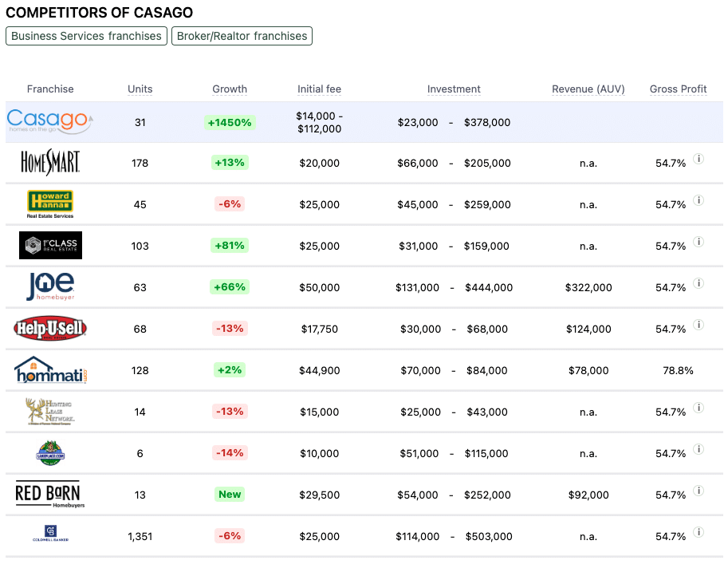Click the +2% growth badge
The width and height of the screenshot is (728, 568).
coord(230,369)
